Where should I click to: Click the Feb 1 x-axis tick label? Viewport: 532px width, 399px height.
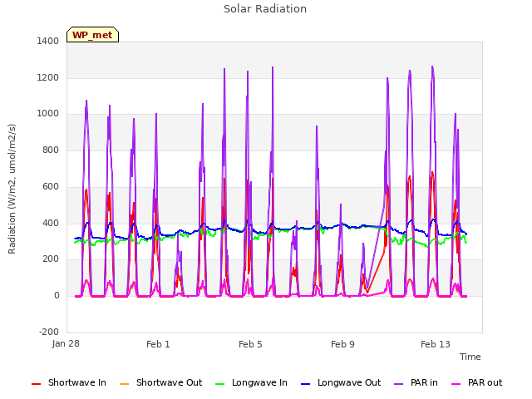[x=158, y=344]
